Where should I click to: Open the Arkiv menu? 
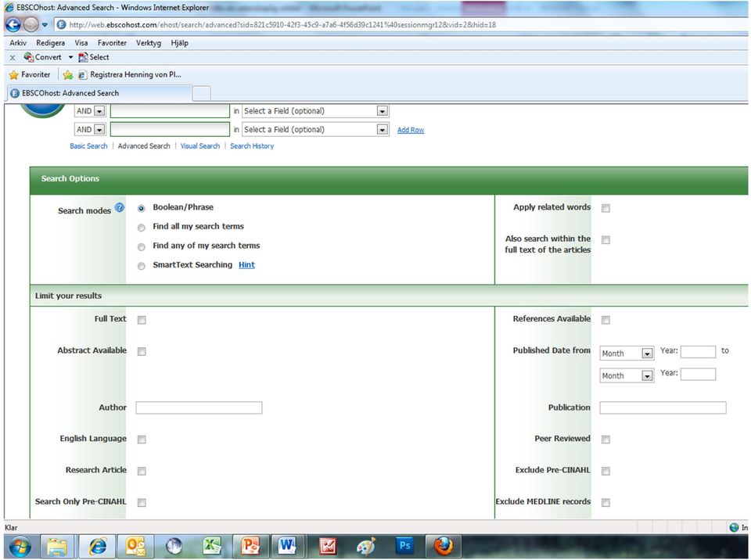[18, 43]
